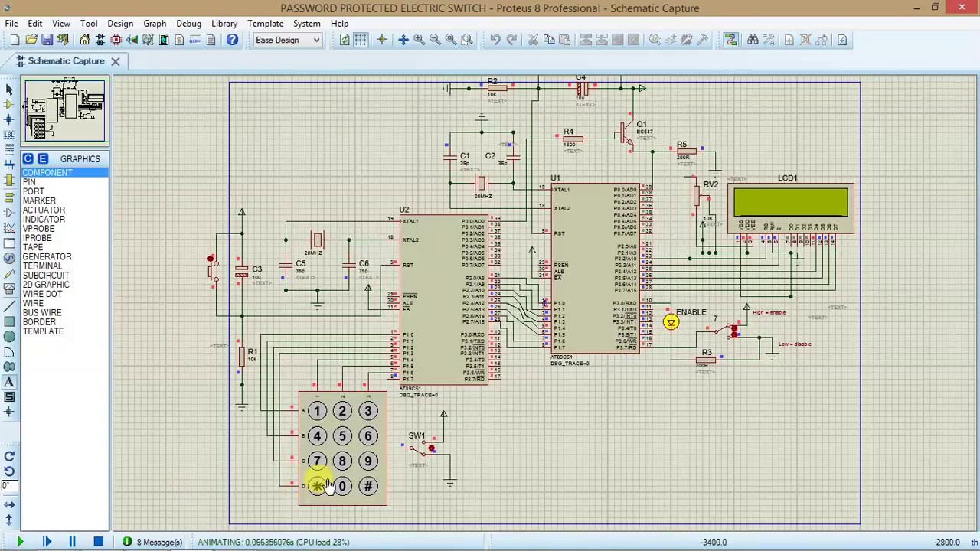Zoom to area with the selection magnifier

click(467, 40)
